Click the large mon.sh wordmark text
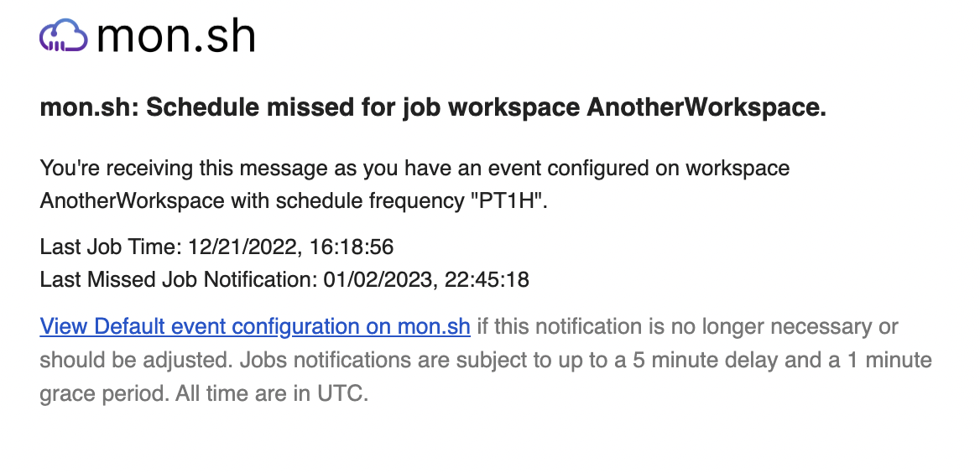 click(x=176, y=36)
